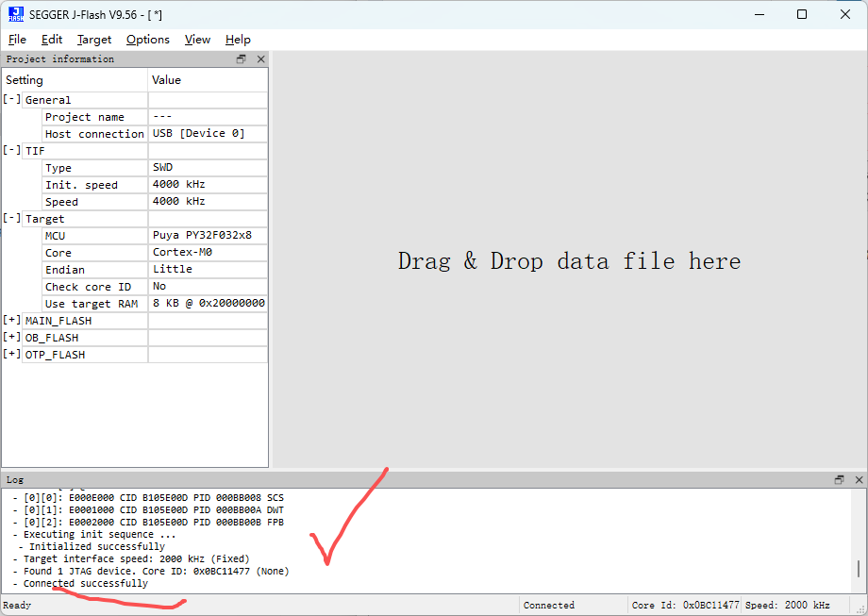Click the 'Connected successfully' log line
The width and height of the screenshot is (868, 616).
80,583
